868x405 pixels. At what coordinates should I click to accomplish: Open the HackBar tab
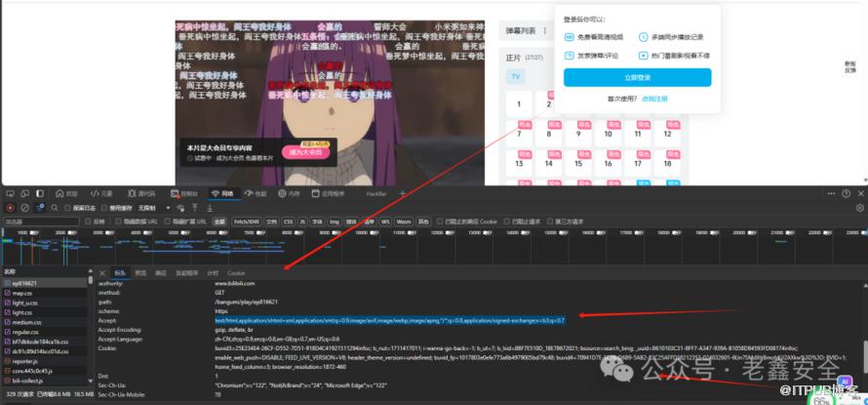click(x=375, y=193)
